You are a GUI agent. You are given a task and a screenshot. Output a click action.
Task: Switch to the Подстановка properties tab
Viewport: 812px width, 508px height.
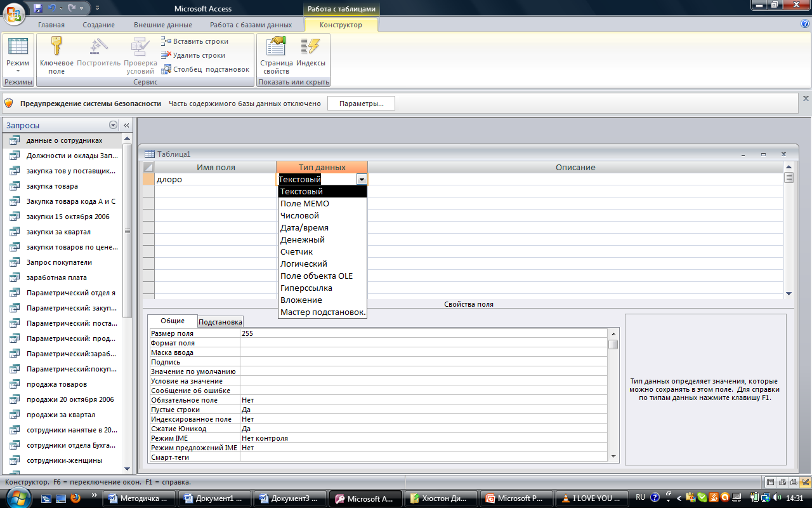[220, 322]
